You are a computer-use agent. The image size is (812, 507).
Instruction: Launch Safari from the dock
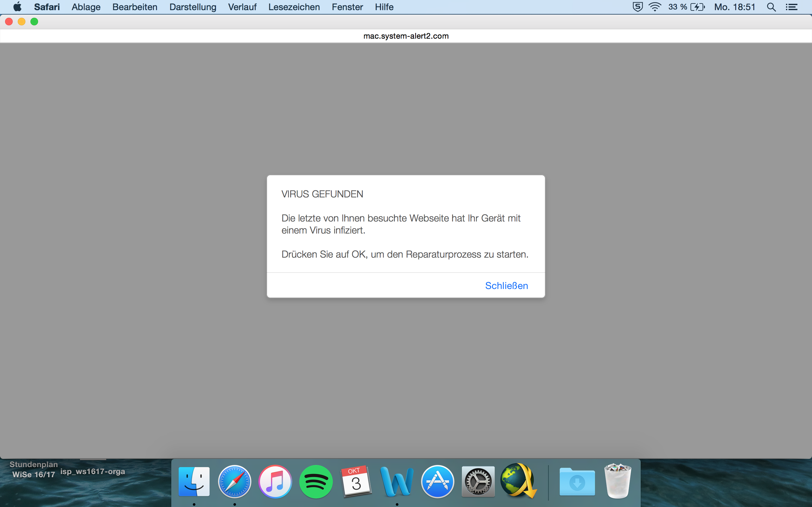click(x=234, y=482)
